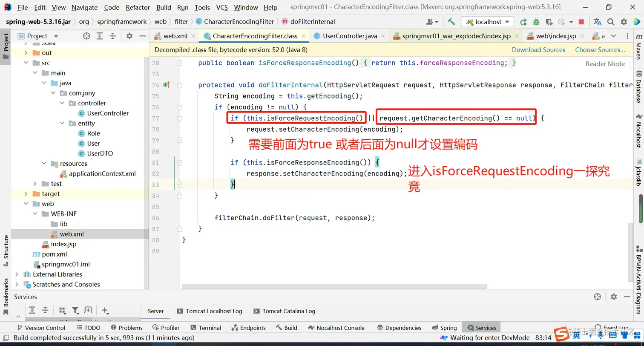Viewport: 644px width, 346px height.
Task: Click the Download Sources link
Action: click(x=538, y=50)
